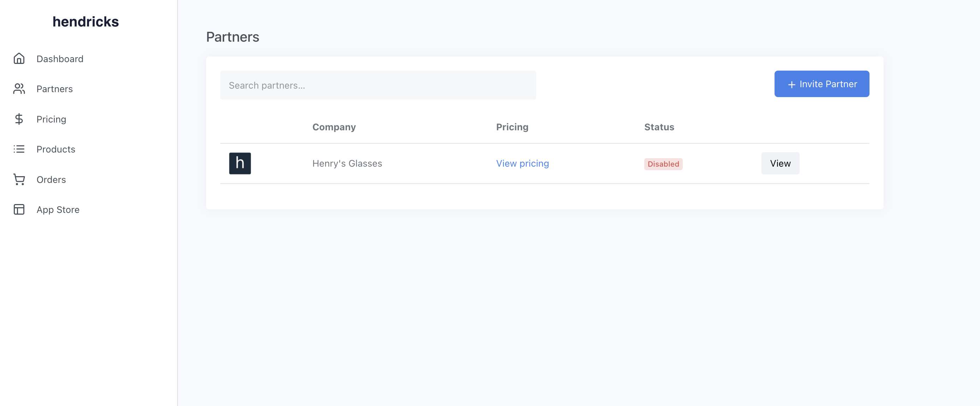Open the Orders page

pos(51,180)
